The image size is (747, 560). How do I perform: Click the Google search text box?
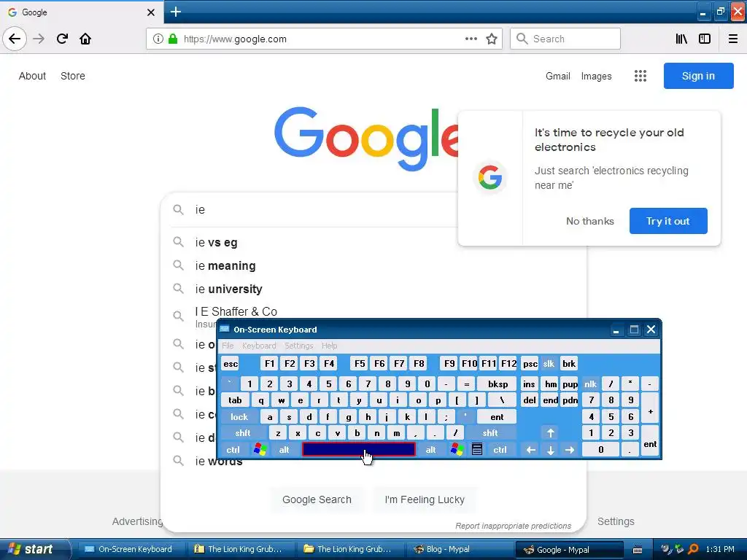[324, 209]
